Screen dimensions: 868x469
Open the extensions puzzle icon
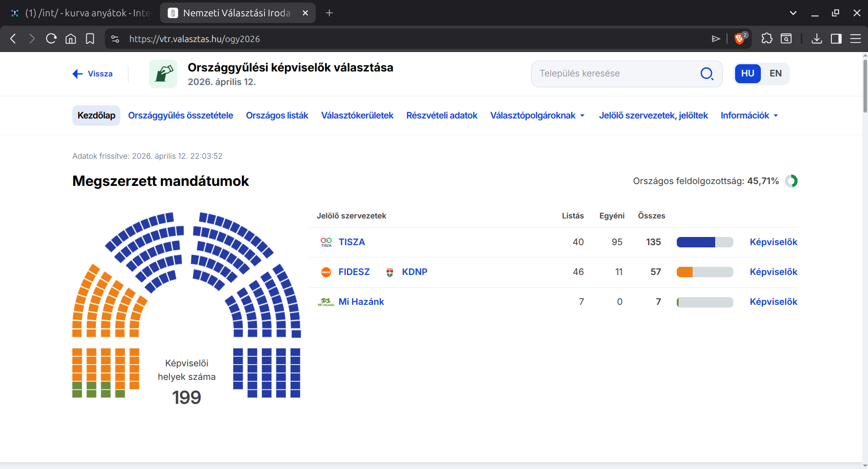pos(767,39)
